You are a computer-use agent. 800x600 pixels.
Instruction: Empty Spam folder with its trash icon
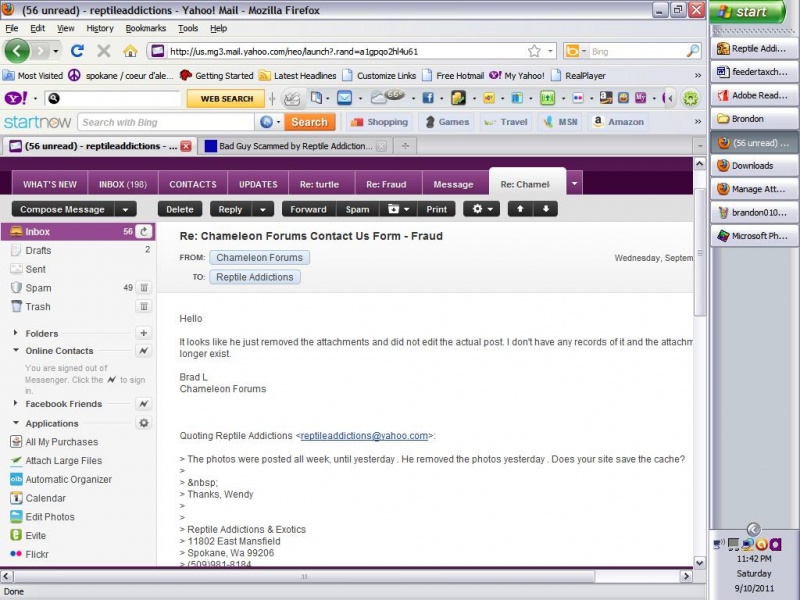pyautogui.click(x=144, y=288)
